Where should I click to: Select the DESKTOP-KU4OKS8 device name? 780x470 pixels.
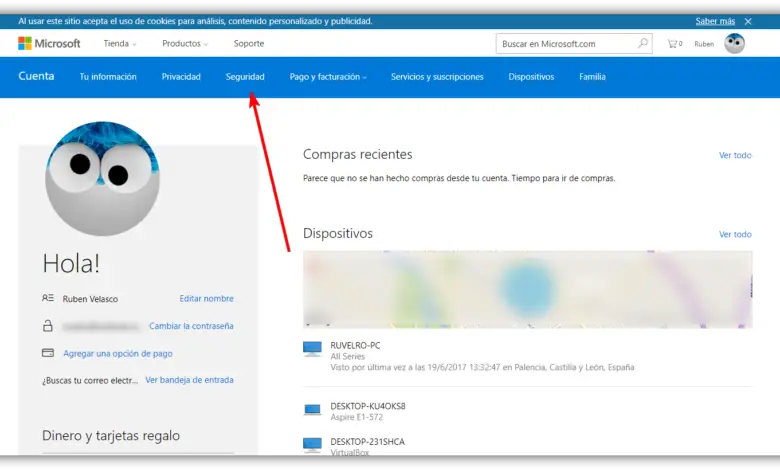click(x=368, y=406)
